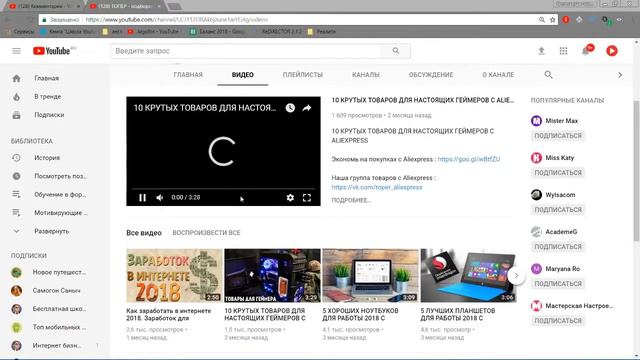Mute the video player volume
640x360 pixels.
[x=160, y=198]
